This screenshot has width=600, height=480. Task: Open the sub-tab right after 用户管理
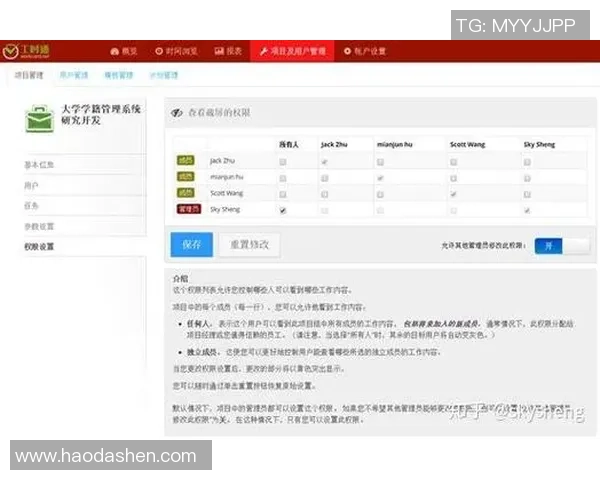119,75
